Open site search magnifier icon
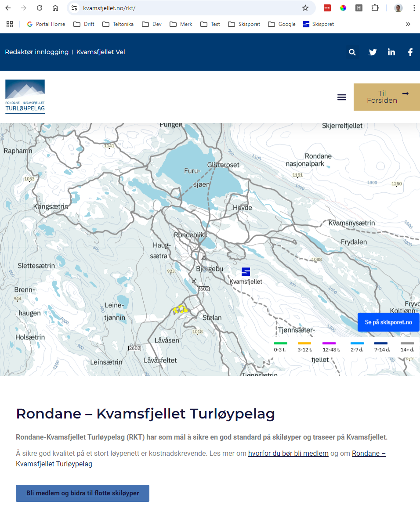420x505 pixels. click(352, 52)
